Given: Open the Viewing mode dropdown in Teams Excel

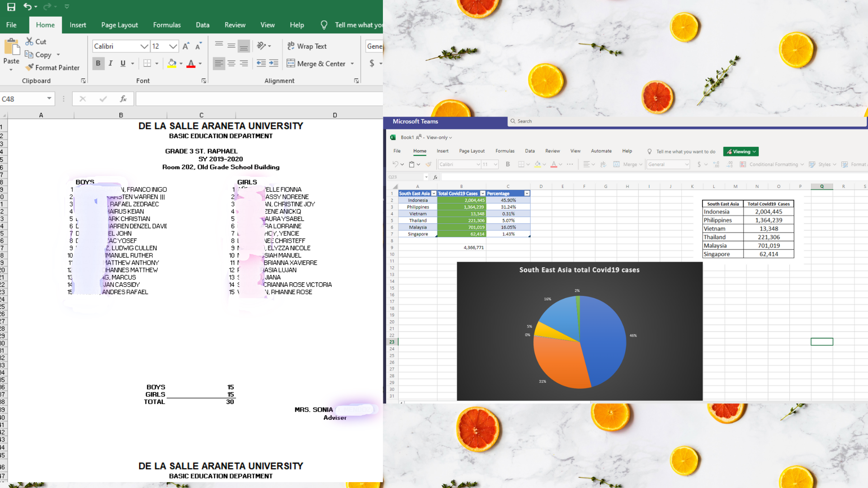Looking at the screenshot, I should [741, 152].
